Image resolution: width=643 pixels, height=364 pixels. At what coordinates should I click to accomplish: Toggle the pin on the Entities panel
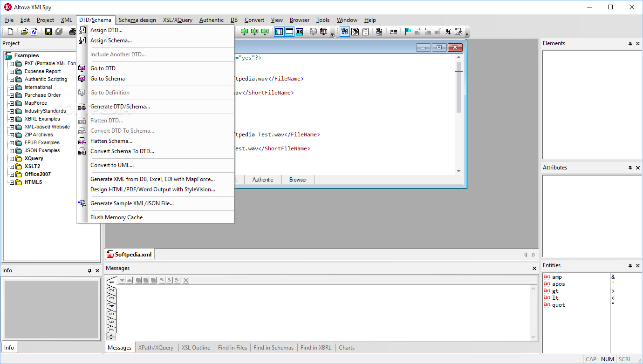630,265
